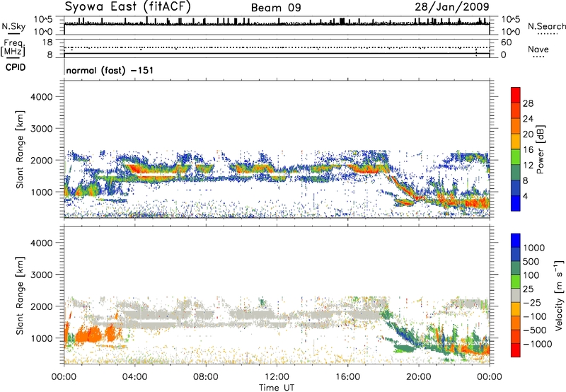This screenshot has height=392, width=566.
Task: Click the red segment of Power colorbar
Action: (516, 95)
